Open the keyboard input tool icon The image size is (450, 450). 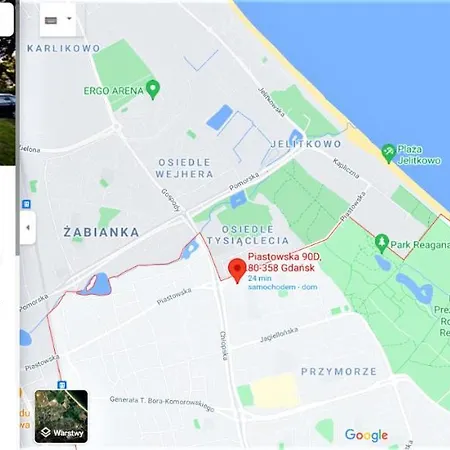click(x=51, y=20)
